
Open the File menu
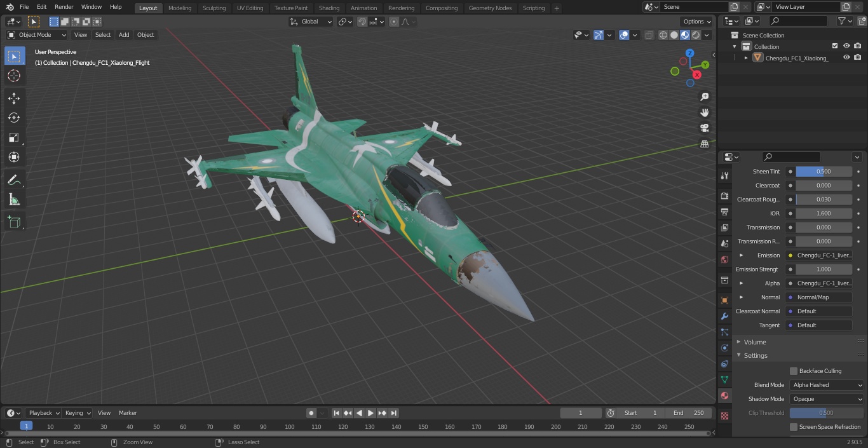(x=24, y=7)
